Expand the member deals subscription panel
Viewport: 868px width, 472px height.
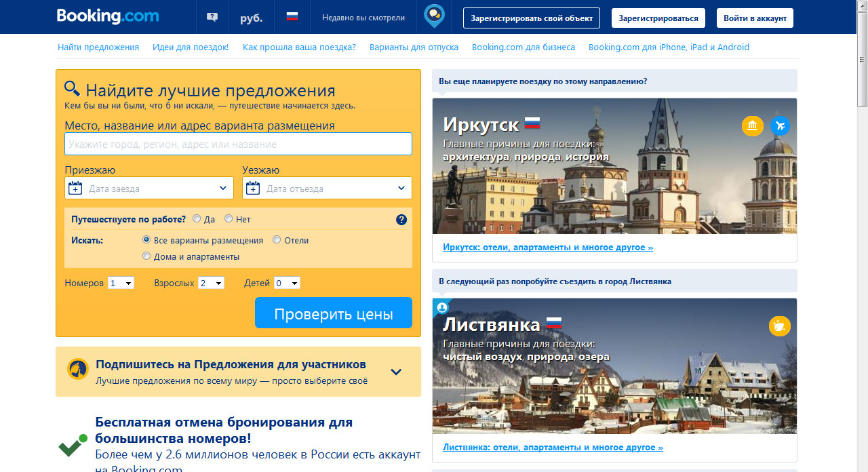[397, 372]
